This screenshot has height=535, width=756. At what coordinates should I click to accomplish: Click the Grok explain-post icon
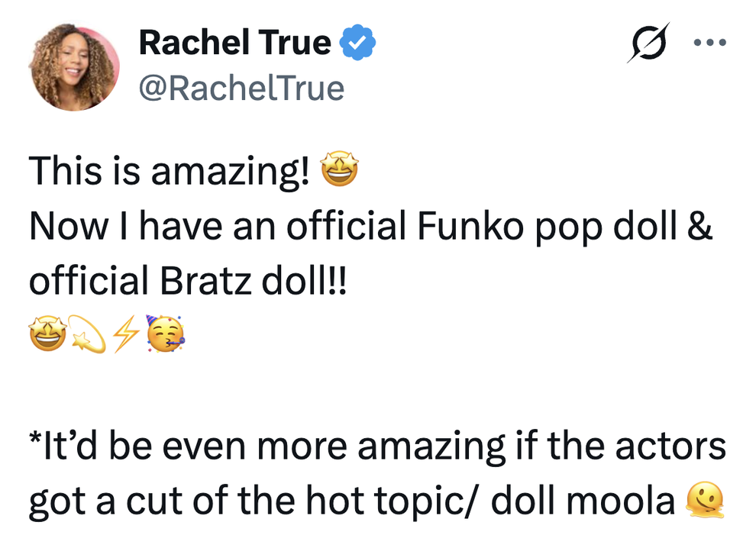pos(648,43)
